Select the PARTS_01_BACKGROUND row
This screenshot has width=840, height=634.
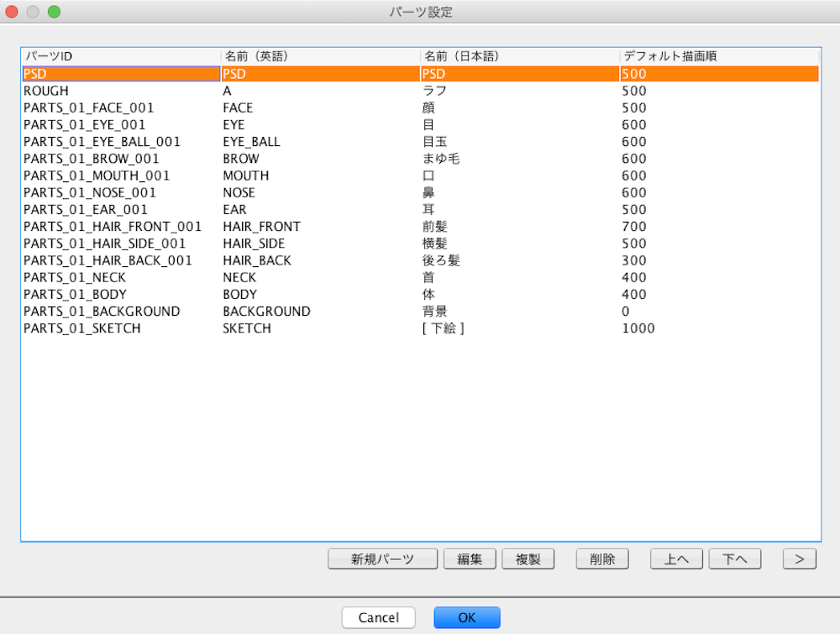point(421,312)
